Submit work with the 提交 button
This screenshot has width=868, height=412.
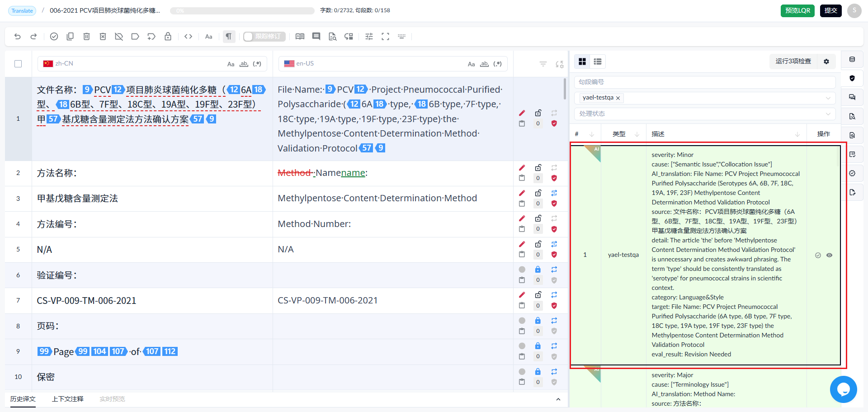pyautogui.click(x=831, y=10)
